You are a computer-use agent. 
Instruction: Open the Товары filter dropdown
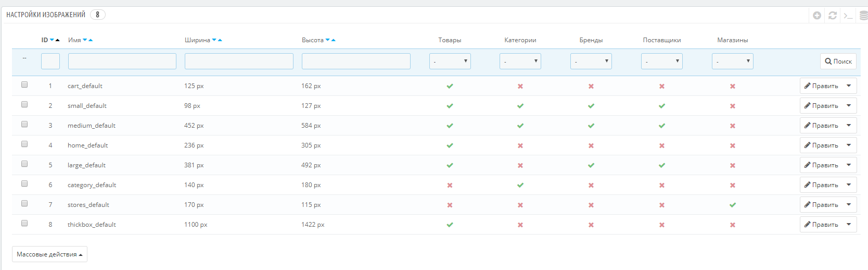tap(450, 62)
